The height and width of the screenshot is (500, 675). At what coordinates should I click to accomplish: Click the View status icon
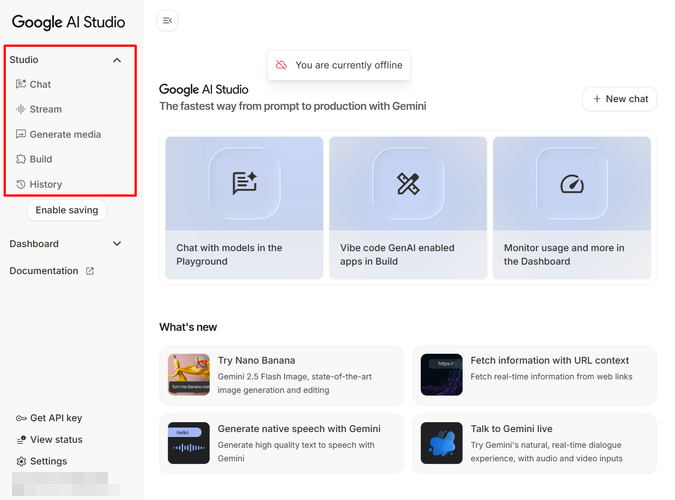[x=21, y=440]
